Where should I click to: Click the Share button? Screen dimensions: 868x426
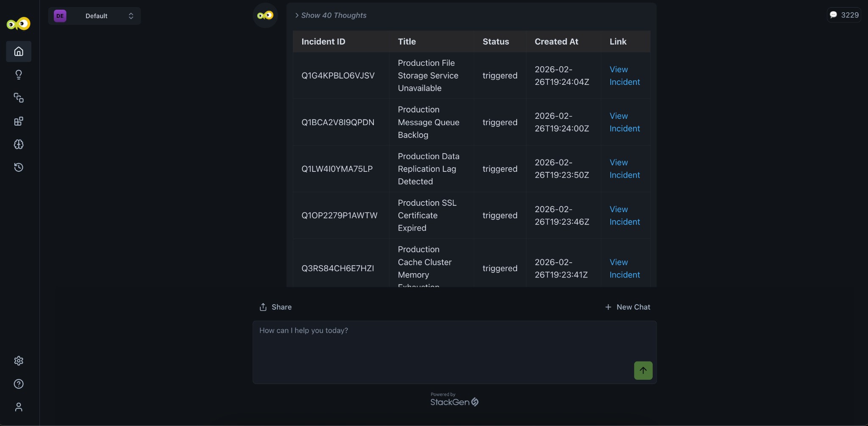coord(275,307)
